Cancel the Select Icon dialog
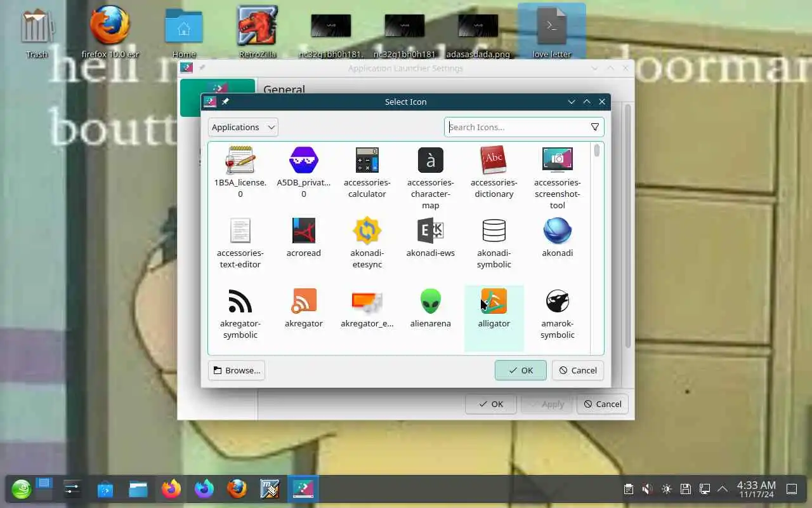The image size is (812, 508). (578, 370)
